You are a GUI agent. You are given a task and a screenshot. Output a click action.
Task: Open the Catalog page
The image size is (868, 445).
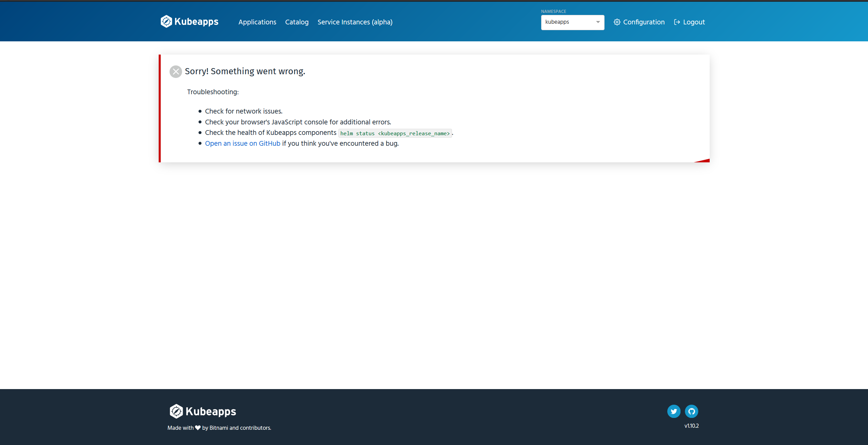[x=297, y=22]
